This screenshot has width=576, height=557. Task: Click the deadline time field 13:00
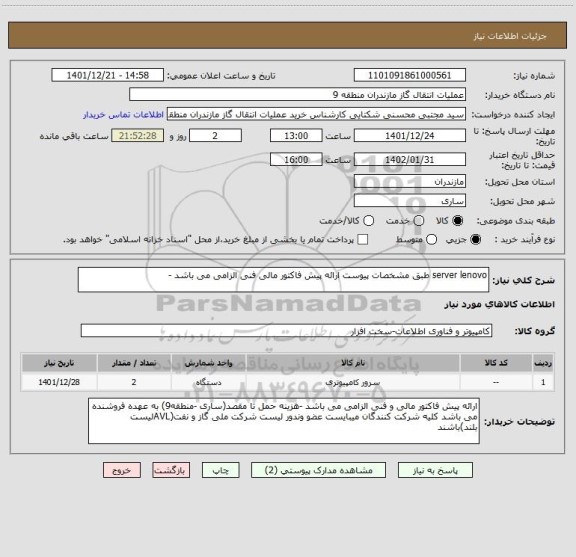click(x=296, y=136)
